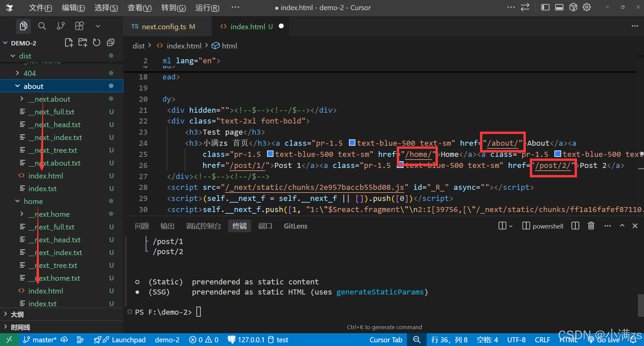Split the terminal pane
The image size is (644, 346).
(575, 226)
